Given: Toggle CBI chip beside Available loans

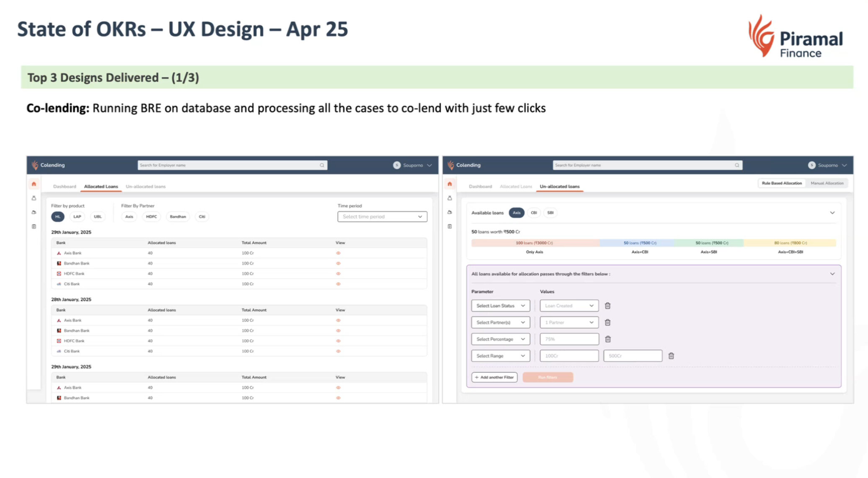Looking at the screenshot, I should (x=534, y=213).
